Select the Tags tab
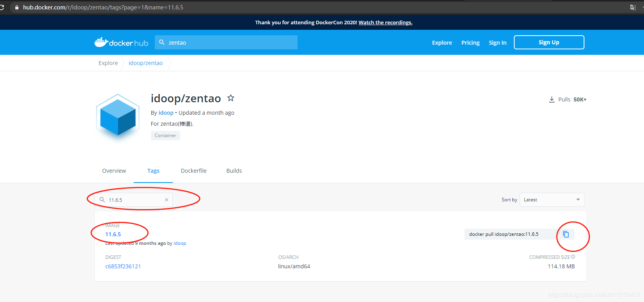 click(153, 171)
